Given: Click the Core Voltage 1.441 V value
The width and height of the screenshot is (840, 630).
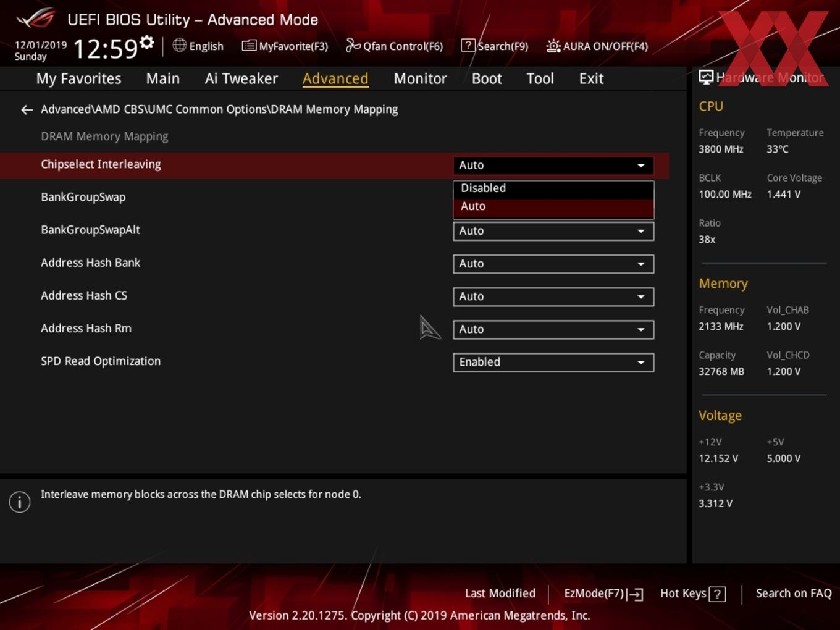Looking at the screenshot, I should (x=783, y=194).
